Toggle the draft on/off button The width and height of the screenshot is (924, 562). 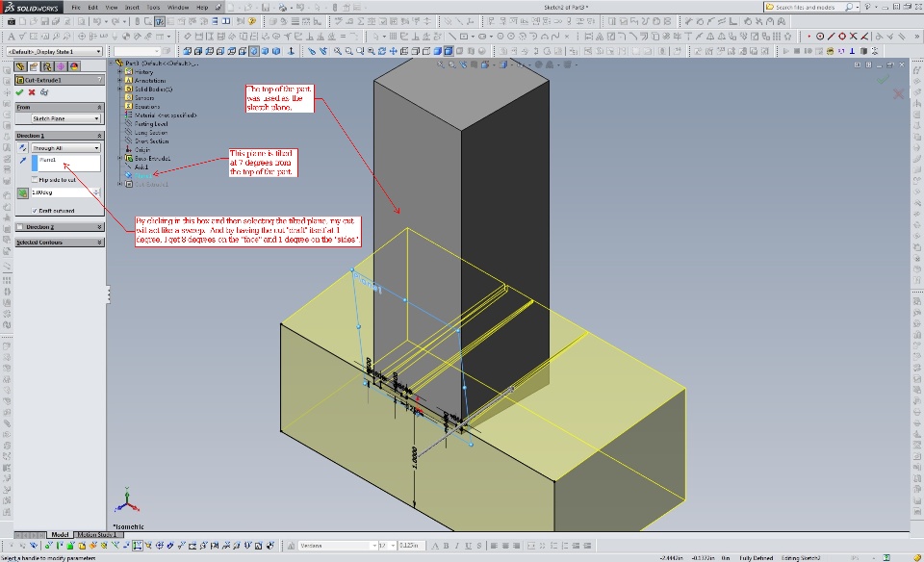click(22, 192)
